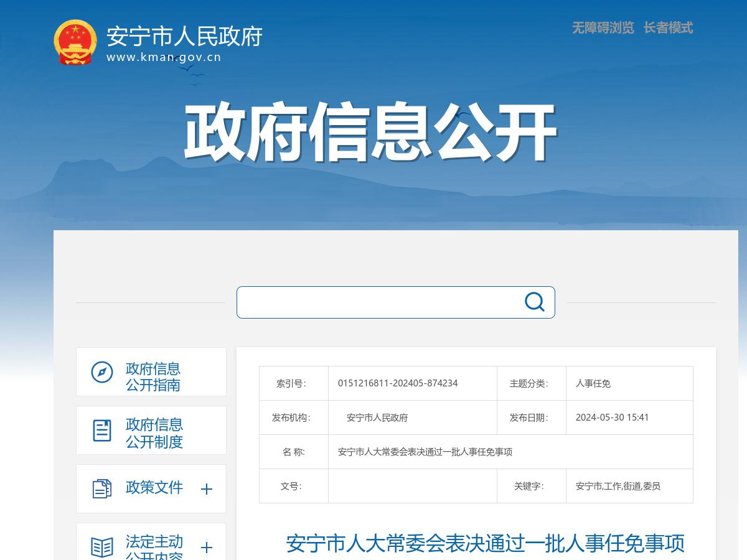The width and height of the screenshot is (747, 560).
Task: Expand 政策文件 using the plus sign
Action: (205, 490)
